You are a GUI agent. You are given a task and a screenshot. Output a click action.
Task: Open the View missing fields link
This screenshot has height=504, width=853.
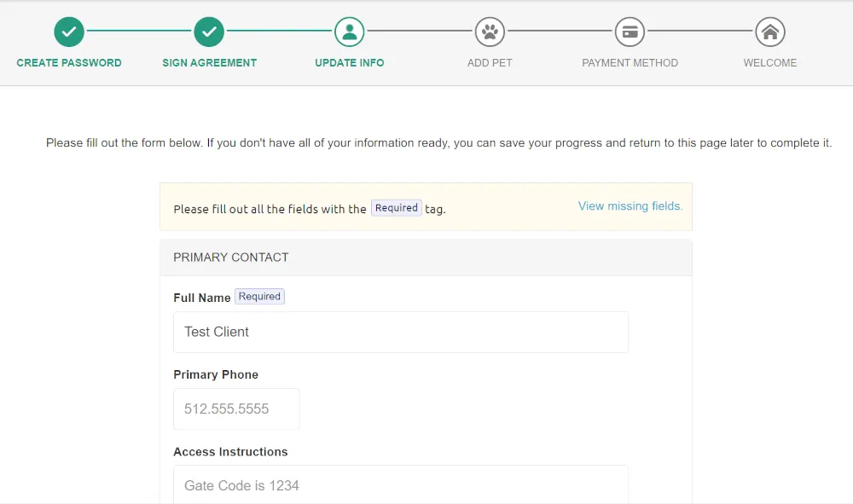630,206
